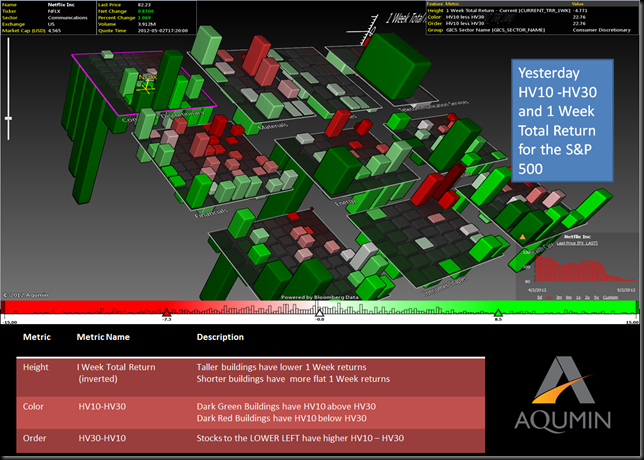
Task: Select the 6m chart range link
Action: (x=569, y=297)
